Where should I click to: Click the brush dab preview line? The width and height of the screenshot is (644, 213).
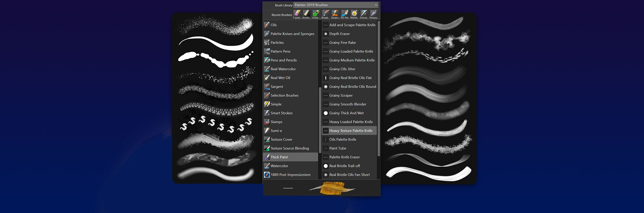point(288,188)
